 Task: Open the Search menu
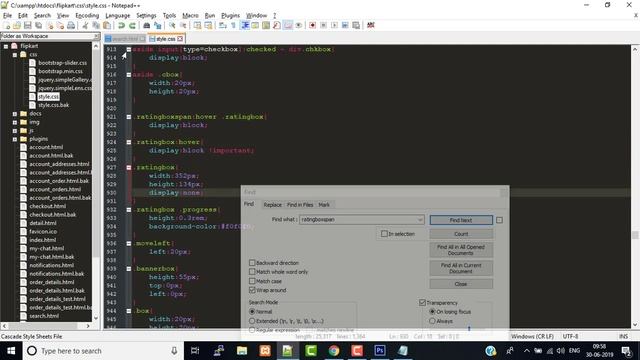click(x=42, y=16)
